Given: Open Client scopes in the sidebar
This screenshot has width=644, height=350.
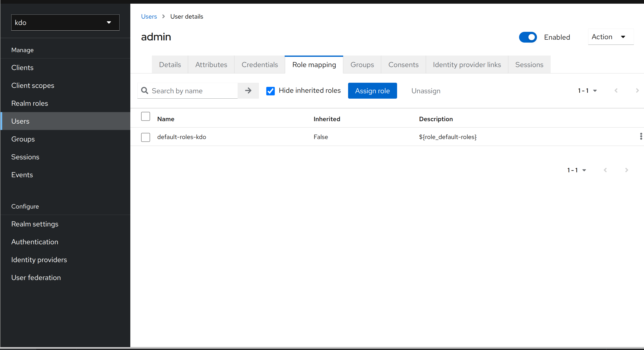Looking at the screenshot, I should pos(65,85).
